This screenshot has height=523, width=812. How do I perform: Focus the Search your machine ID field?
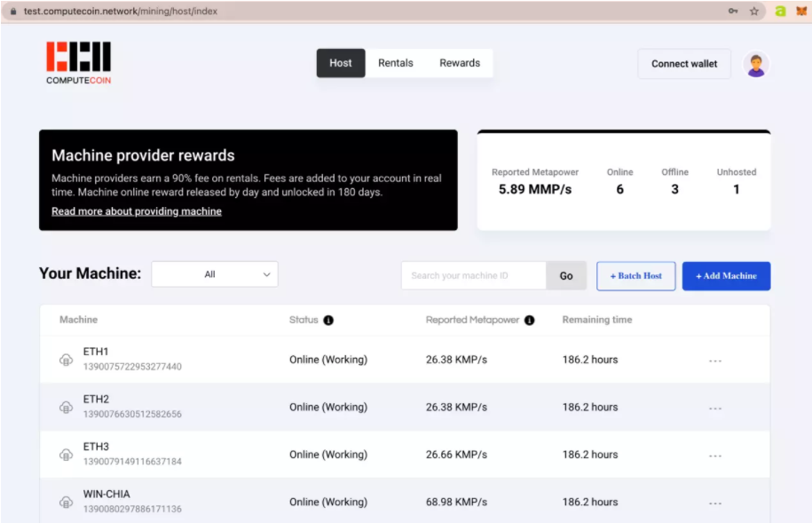pyautogui.click(x=473, y=275)
